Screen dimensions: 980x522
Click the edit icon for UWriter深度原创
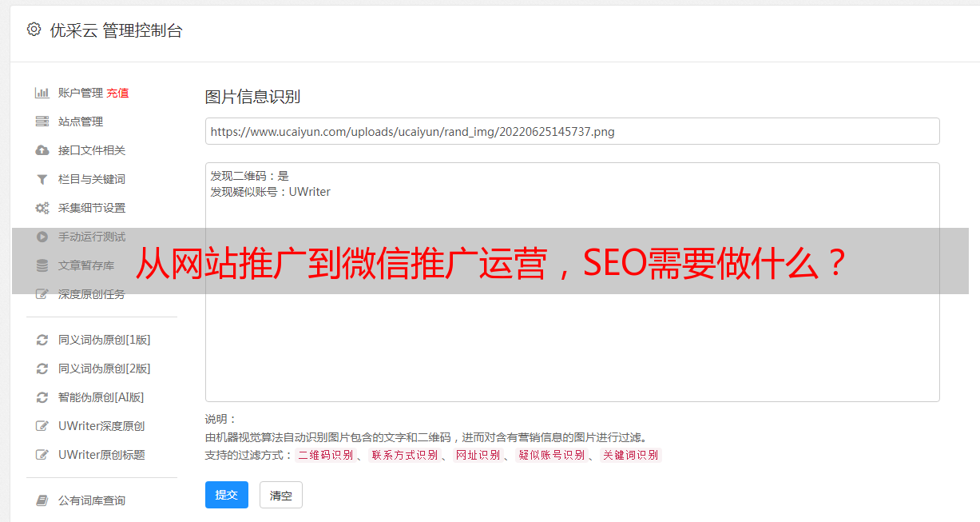click(42, 426)
